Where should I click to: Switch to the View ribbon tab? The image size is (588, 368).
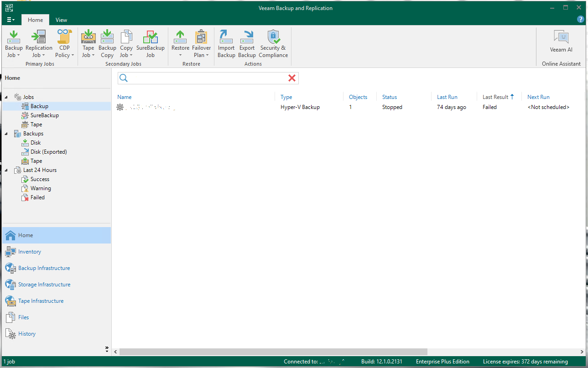[x=61, y=20]
